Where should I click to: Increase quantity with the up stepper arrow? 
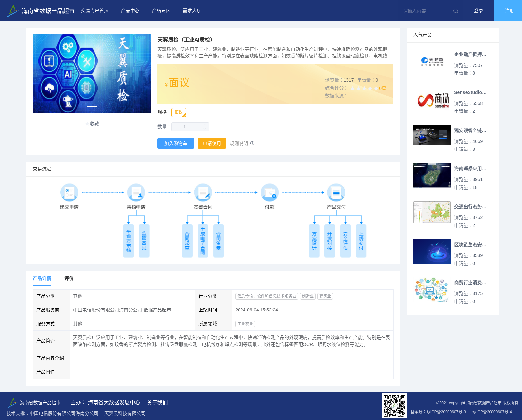(204, 125)
